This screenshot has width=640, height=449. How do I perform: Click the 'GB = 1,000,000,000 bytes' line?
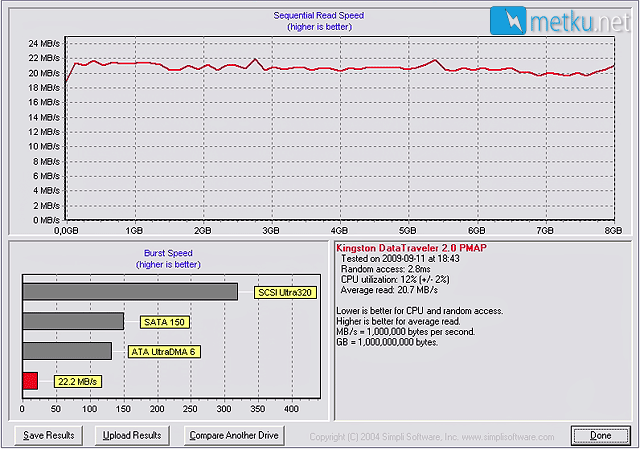pos(387,342)
